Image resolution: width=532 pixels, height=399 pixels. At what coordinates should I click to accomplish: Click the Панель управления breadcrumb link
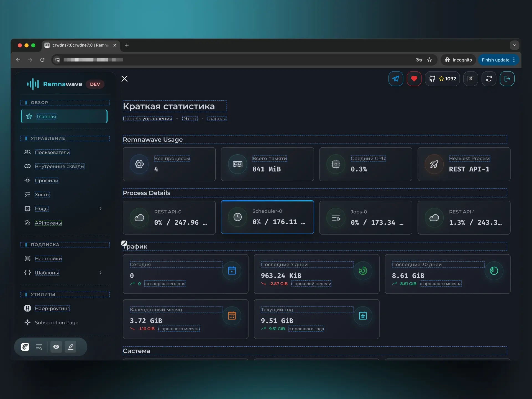147,119
